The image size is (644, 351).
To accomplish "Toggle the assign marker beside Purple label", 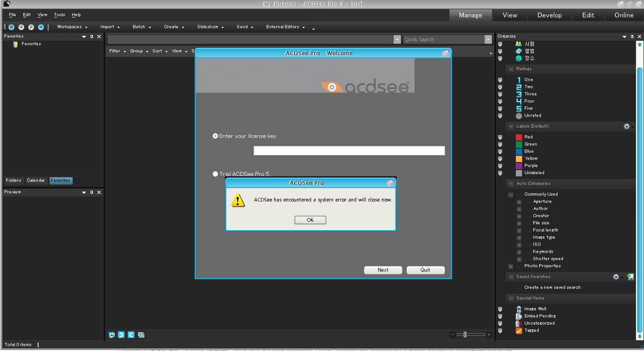I will (x=500, y=166).
